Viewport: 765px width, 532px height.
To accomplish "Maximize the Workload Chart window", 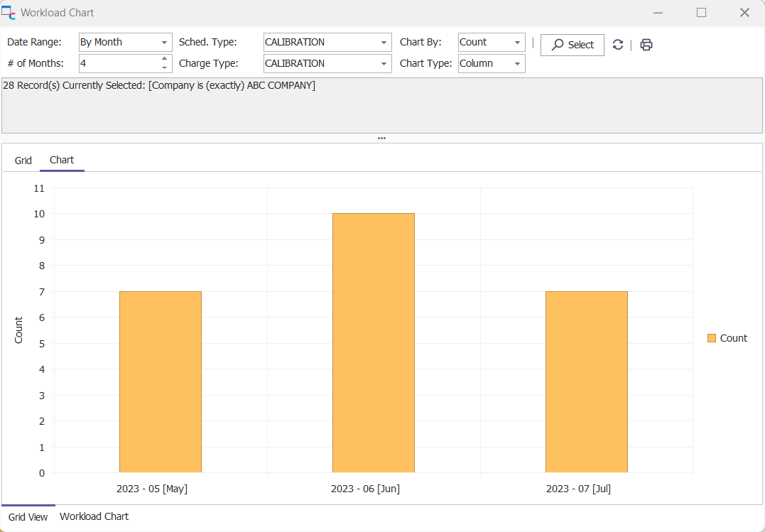I will click(x=701, y=13).
